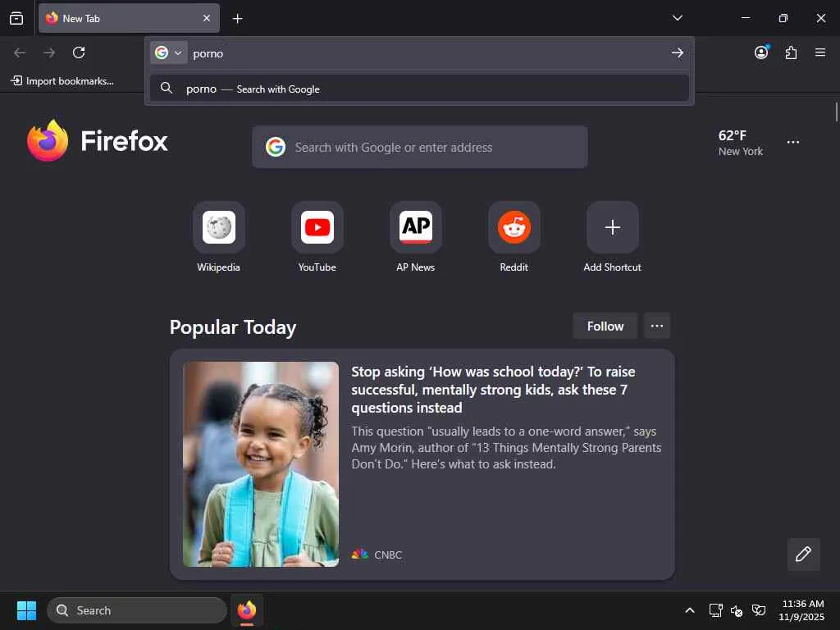This screenshot has width=840, height=630.
Task: Open the list all tabs chevron
Action: 677,18
